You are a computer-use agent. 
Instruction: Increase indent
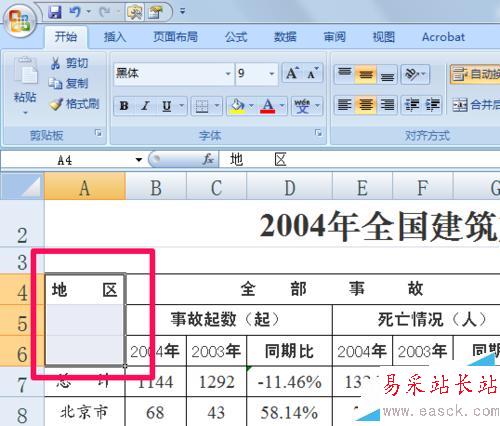pos(432,105)
